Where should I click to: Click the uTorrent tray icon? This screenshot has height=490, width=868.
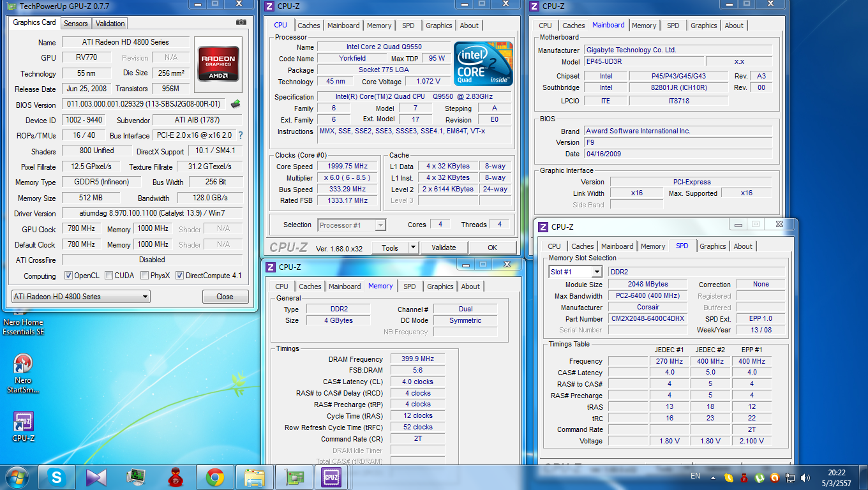[x=759, y=477]
